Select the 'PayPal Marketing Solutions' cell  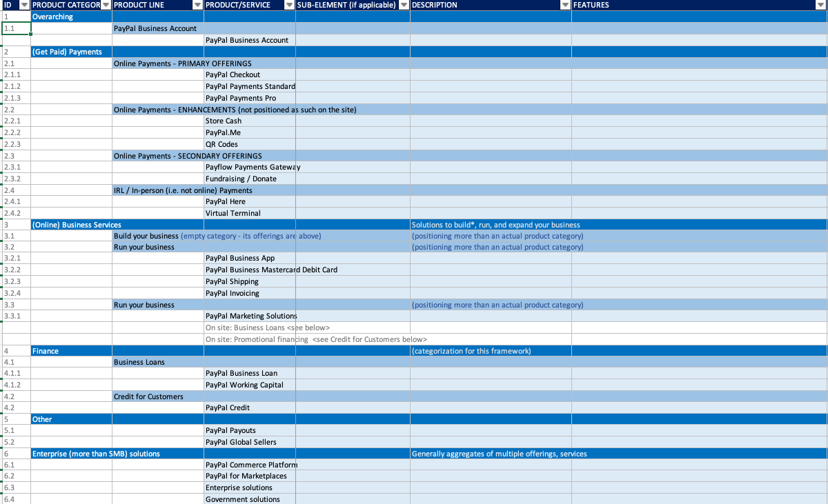pos(250,316)
